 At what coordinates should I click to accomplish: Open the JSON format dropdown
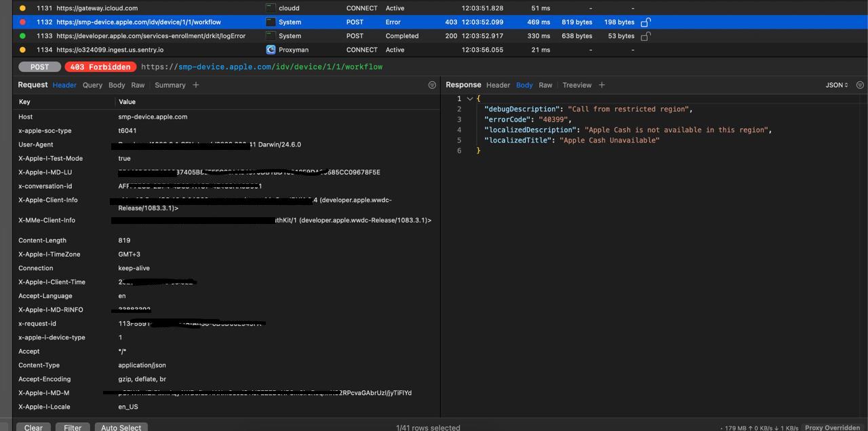tap(837, 85)
